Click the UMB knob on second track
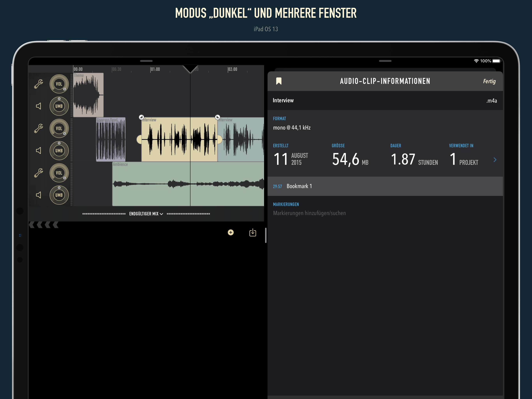532x399 pixels. (x=59, y=151)
